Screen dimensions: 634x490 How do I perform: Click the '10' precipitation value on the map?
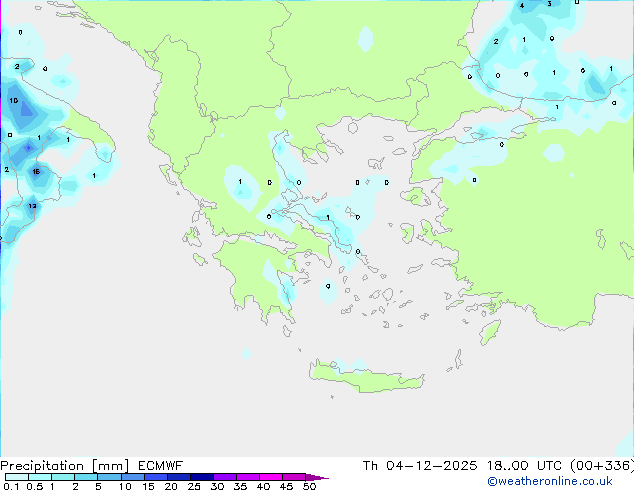[x=14, y=100]
